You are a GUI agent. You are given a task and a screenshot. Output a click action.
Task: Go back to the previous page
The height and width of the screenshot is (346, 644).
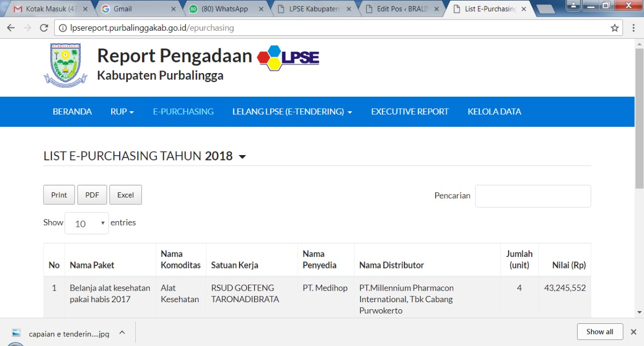coord(11,28)
